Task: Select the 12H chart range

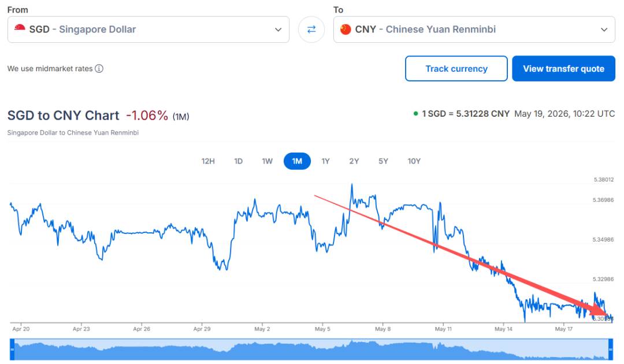Action: click(208, 161)
